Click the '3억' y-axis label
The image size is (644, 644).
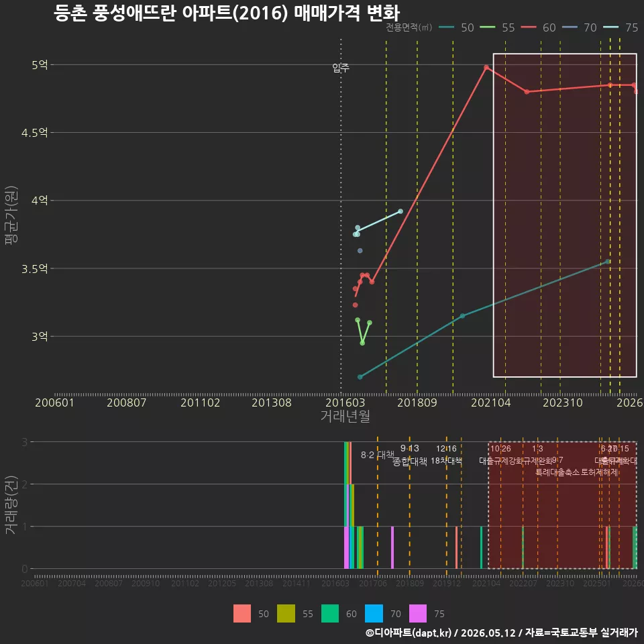coord(40,336)
